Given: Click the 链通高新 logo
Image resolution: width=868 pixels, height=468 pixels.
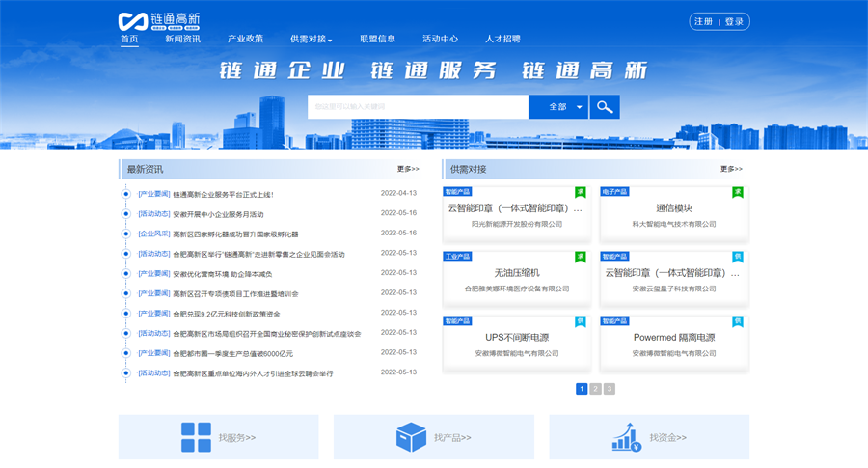Looking at the screenshot, I should point(159,20).
